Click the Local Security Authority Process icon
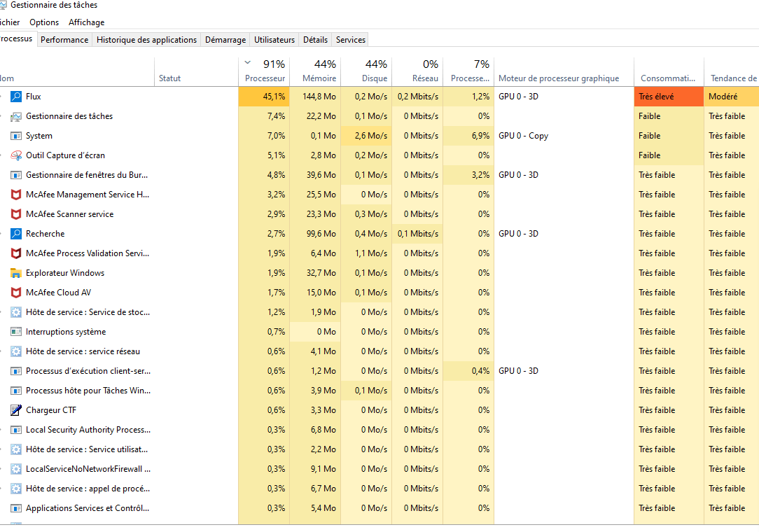Viewport: 759px width, 532px height. click(x=16, y=430)
